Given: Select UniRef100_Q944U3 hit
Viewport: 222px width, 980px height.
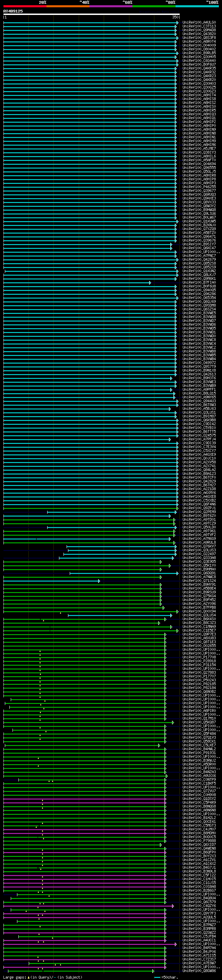Looking at the screenshot, I should click(x=199, y=401).
